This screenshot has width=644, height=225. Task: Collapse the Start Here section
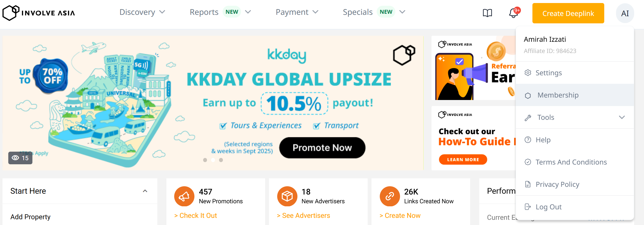[145, 191]
